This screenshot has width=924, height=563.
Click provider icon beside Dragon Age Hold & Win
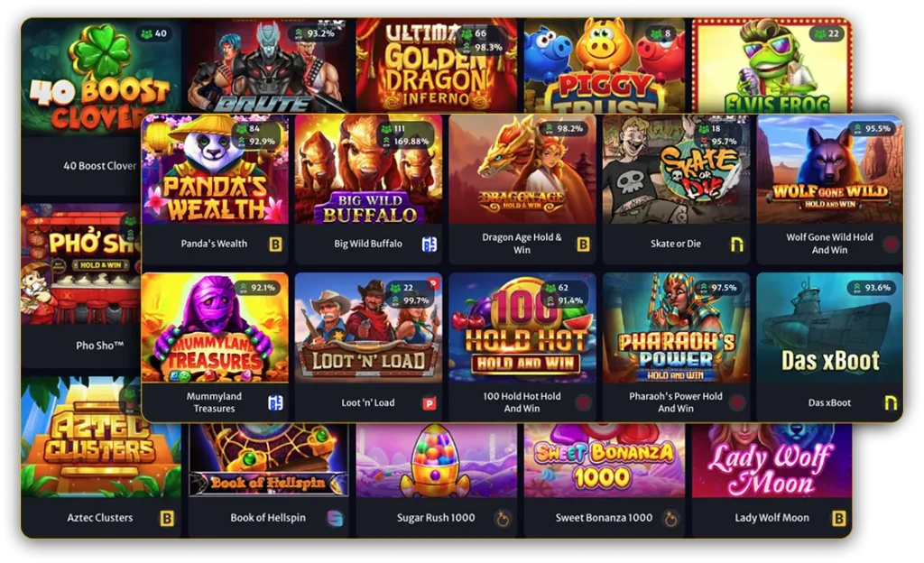583,244
